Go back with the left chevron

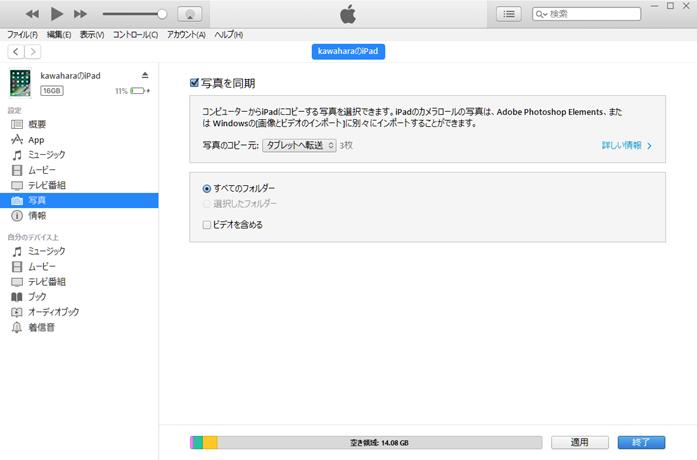(x=16, y=52)
